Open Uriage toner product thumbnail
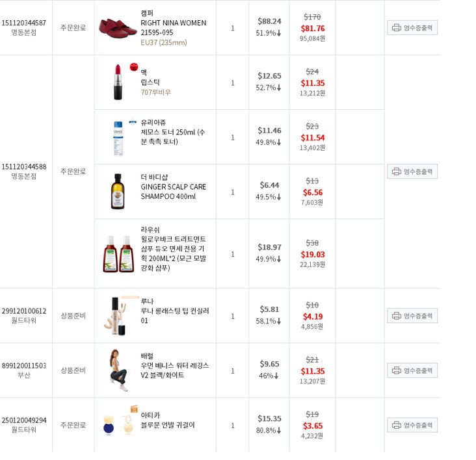Image resolution: width=476 pixels, height=460 pixels. (118, 137)
